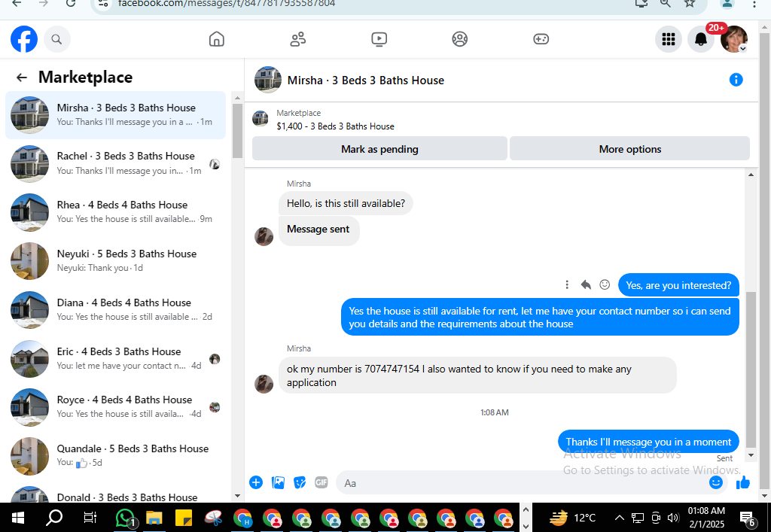Open more actions plus icon in composer
771x532 pixels.
[x=256, y=483]
